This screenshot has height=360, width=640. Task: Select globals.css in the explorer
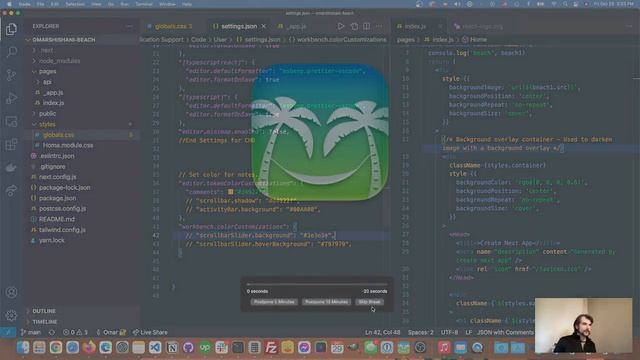(58, 135)
